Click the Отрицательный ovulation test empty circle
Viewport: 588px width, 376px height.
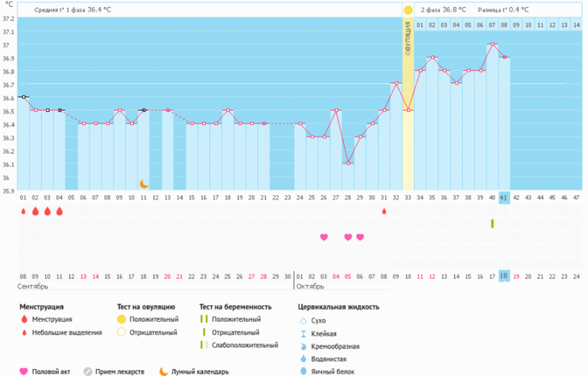122,333
